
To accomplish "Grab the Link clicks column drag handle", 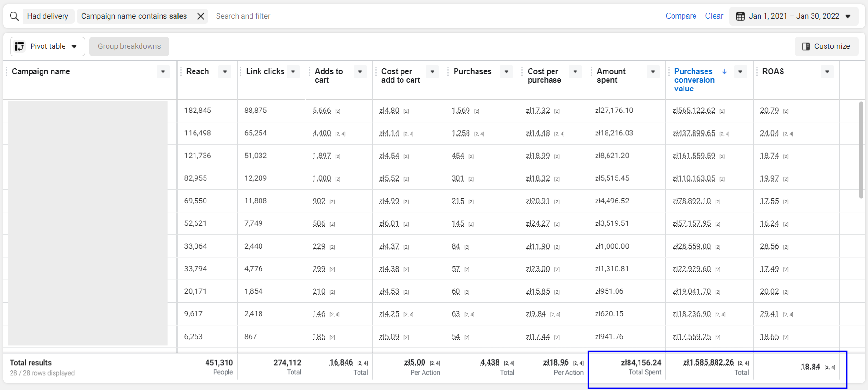I will pyautogui.click(x=241, y=72).
